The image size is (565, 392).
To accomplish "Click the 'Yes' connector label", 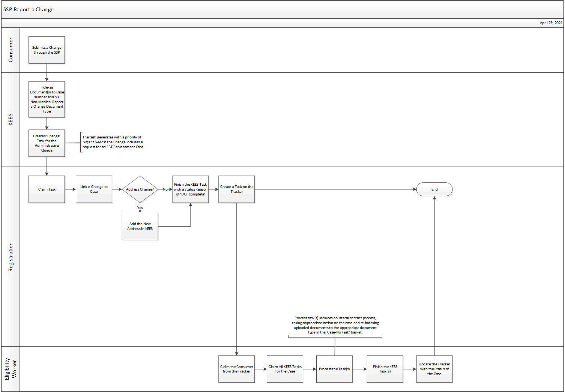I will (140, 208).
